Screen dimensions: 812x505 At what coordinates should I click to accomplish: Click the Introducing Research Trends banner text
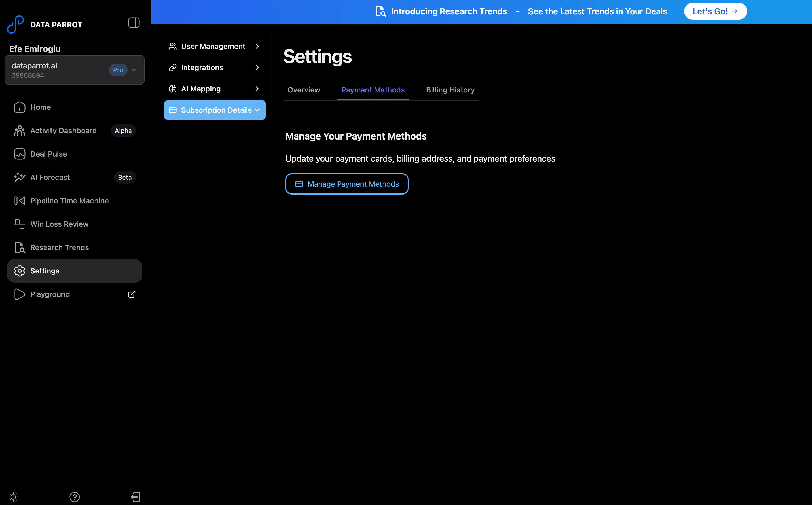[x=449, y=11]
